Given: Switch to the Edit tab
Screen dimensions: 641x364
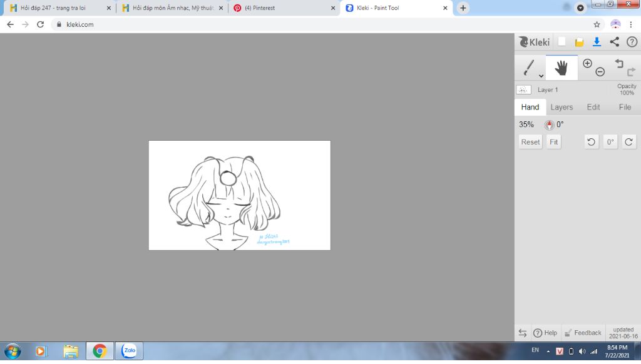Looking at the screenshot, I should click(x=593, y=107).
